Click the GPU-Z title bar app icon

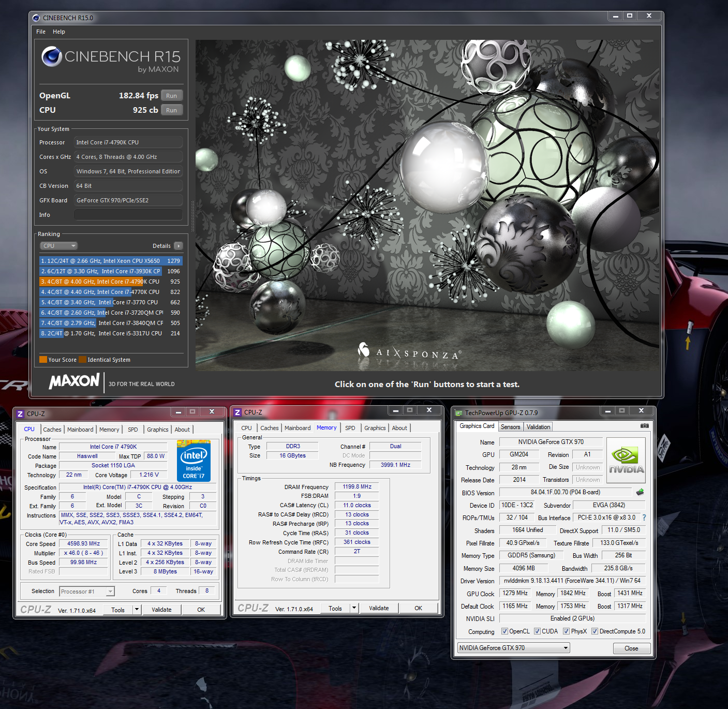[458, 413]
